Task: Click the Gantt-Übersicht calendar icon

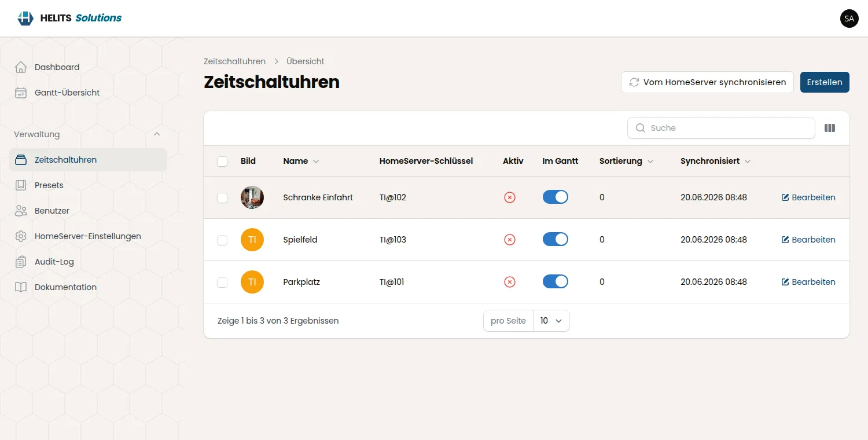Action: pyautogui.click(x=21, y=93)
